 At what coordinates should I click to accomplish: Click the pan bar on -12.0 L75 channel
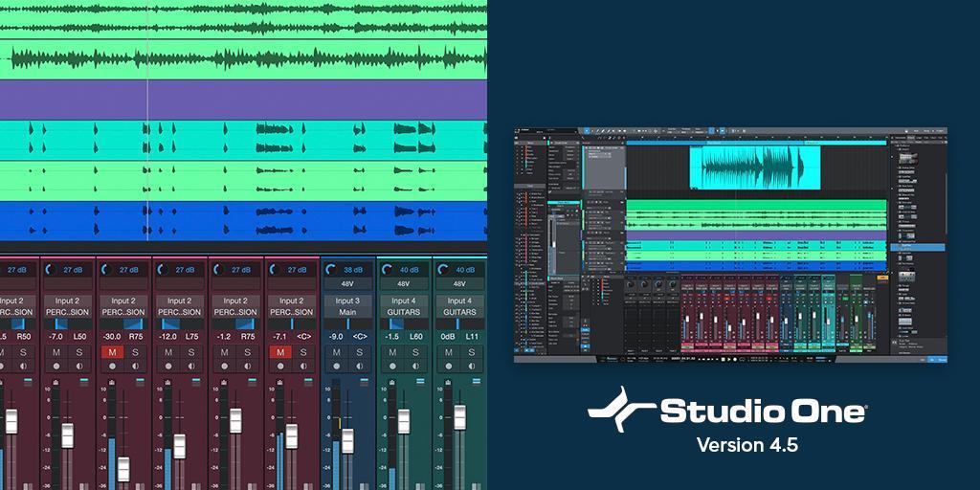[179, 323]
